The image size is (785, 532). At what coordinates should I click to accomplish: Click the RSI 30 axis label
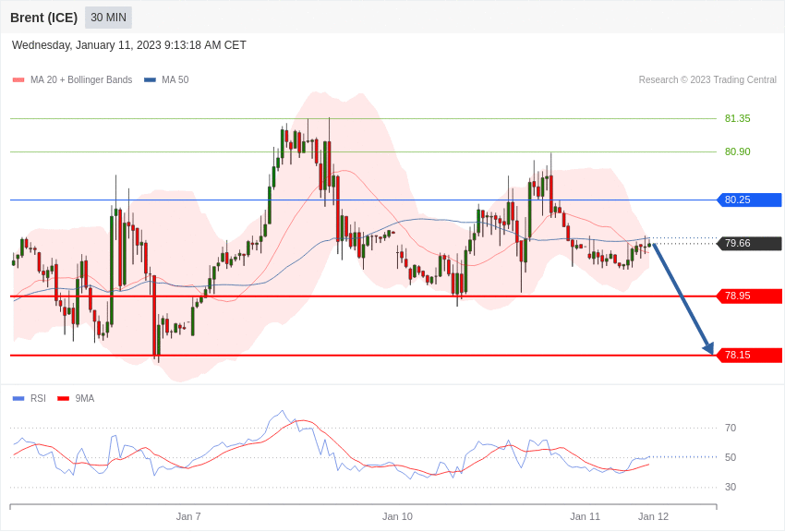click(731, 487)
